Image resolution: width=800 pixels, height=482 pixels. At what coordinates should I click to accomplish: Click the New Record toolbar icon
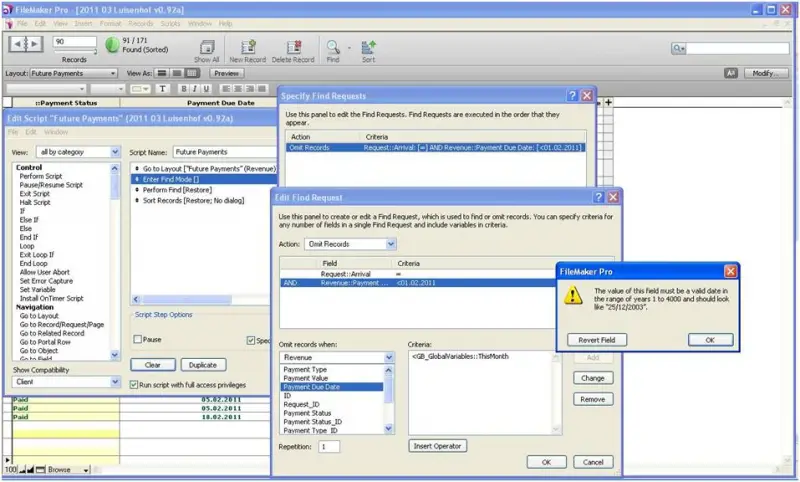coord(248,47)
